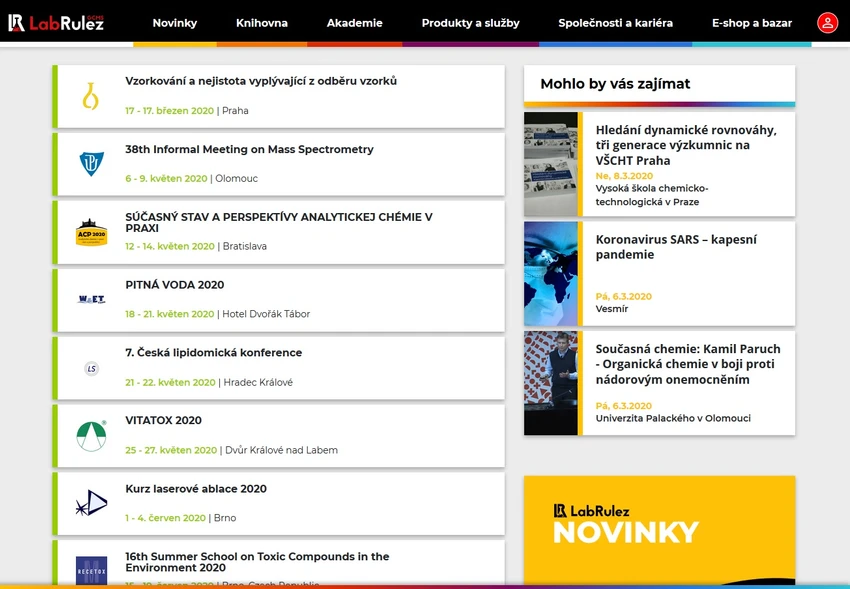Open the Knihovna menu
The width and height of the screenshot is (850, 589).
point(262,23)
